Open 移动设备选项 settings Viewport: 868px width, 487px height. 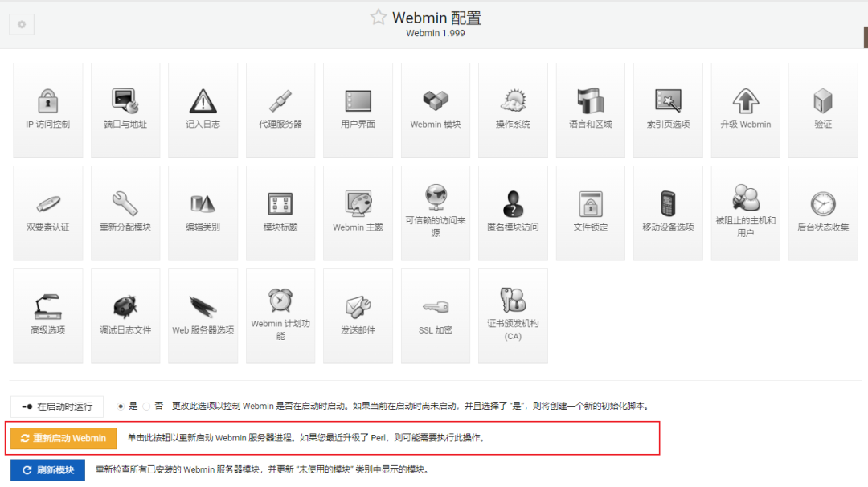[668, 213]
